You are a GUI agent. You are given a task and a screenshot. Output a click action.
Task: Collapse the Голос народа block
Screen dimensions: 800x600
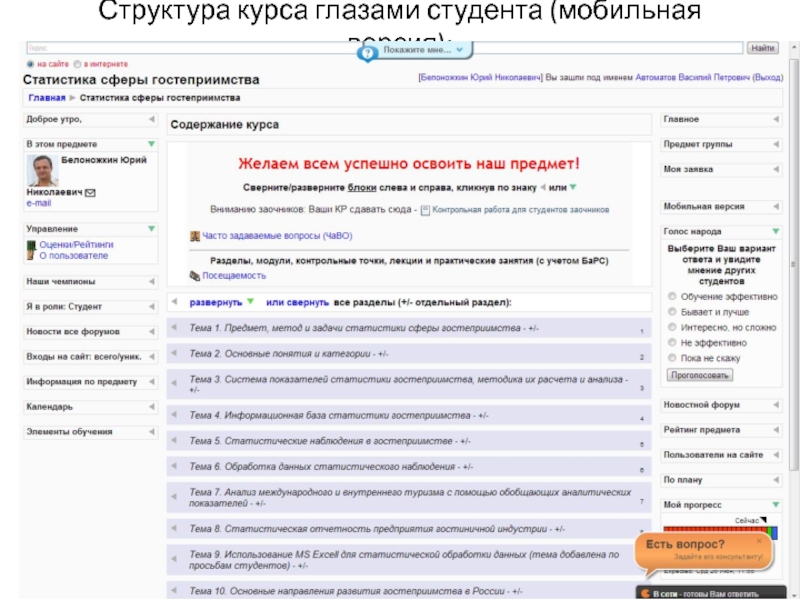[775, 231]
